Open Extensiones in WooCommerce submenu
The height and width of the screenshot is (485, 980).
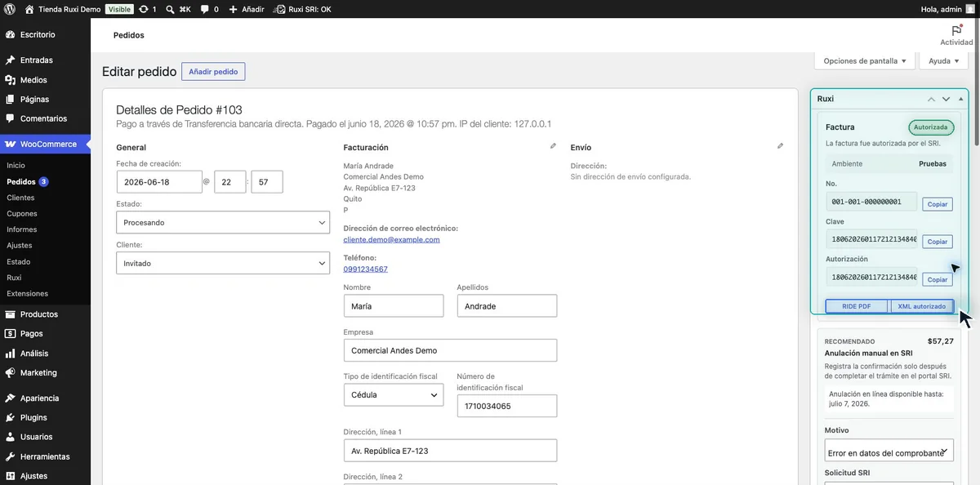tap(27, 294)
